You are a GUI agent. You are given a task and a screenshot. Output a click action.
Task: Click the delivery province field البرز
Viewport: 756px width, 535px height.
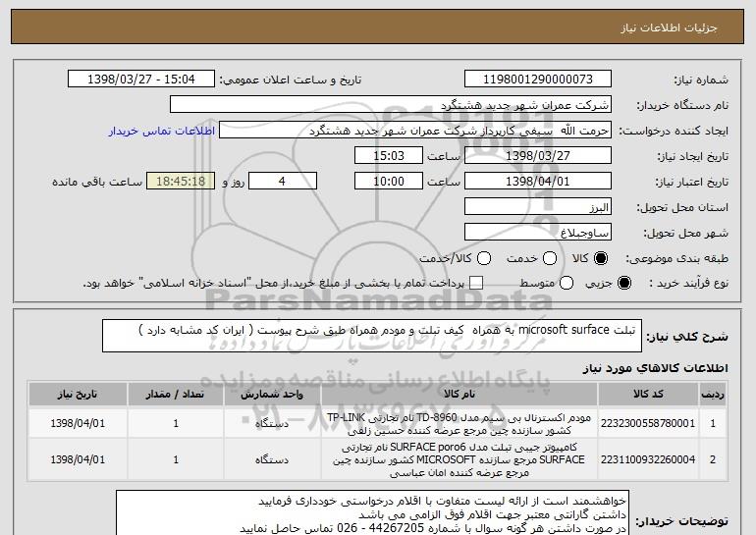[538, 207]
